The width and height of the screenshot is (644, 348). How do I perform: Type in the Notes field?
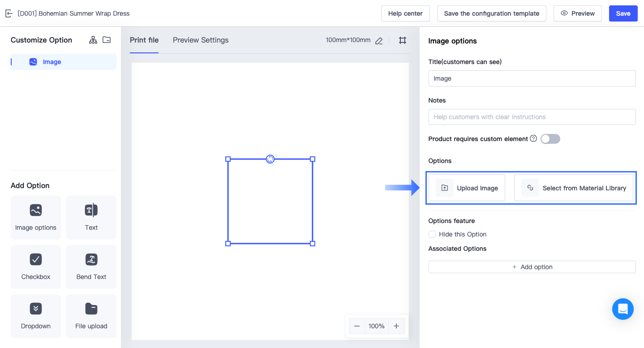tap(532, 117)
